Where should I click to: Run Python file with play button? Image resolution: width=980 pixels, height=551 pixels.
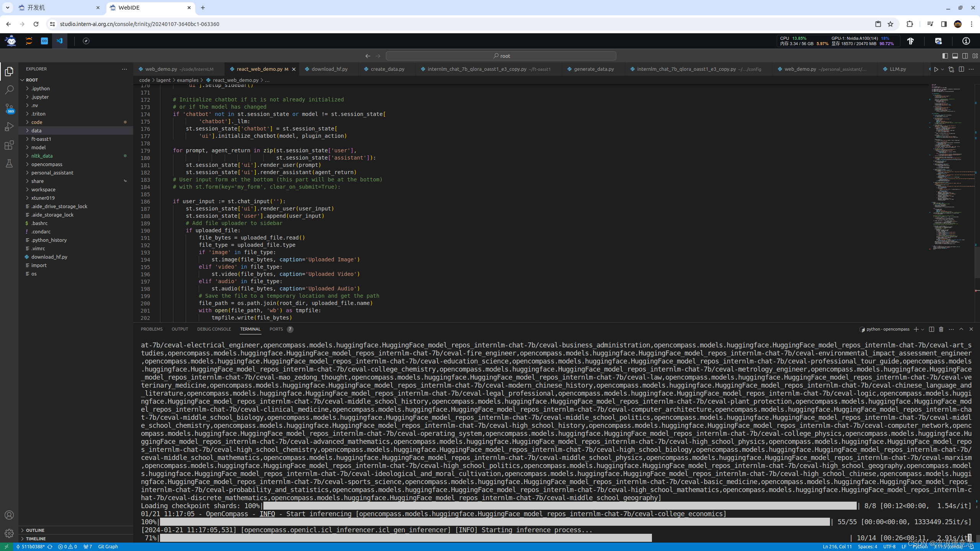936,69
